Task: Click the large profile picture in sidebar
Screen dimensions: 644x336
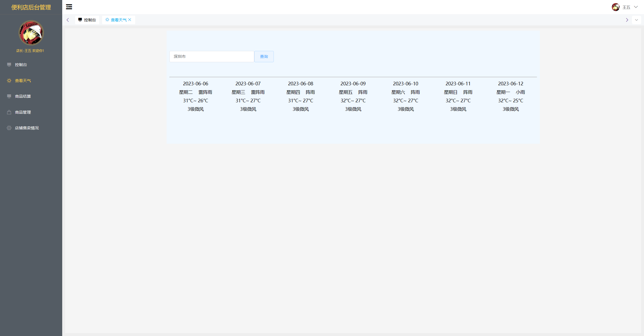Action: click(x=31, y=33)
